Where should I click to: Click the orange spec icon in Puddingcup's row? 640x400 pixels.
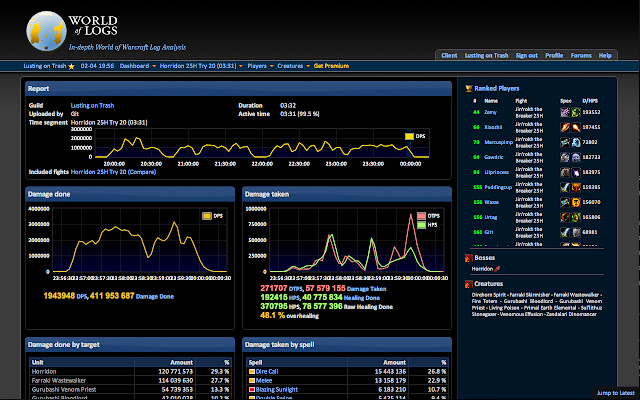[x=576, y=187]
